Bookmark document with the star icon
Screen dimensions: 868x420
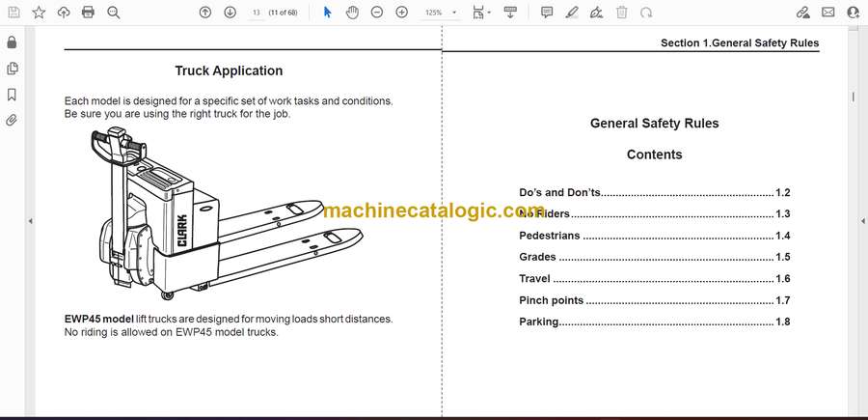pos(39,13)
